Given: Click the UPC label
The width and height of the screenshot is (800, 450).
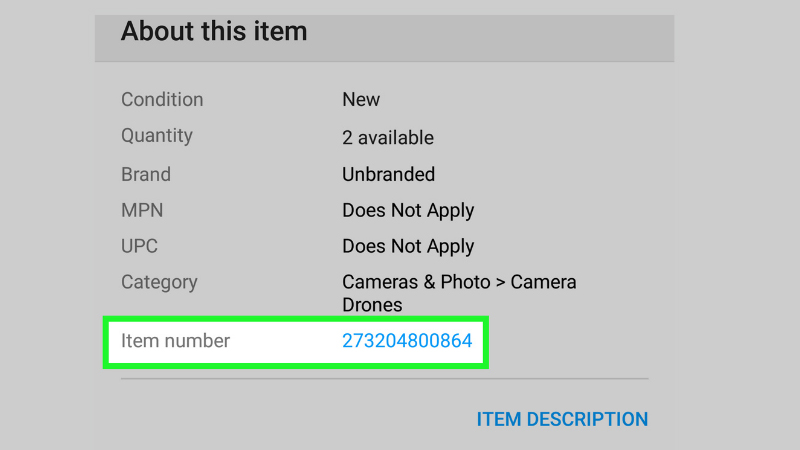Looking at the screenshot, I should (x=139, y=246).
